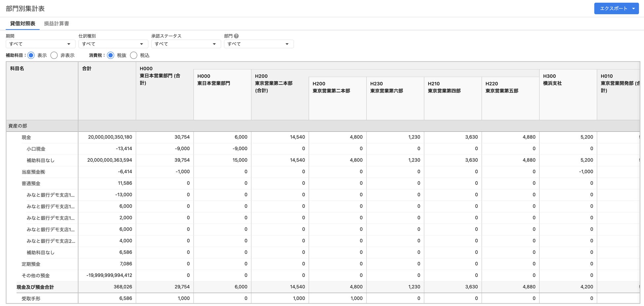Open the エクスポート dropdown button

(x=616, y=9)
